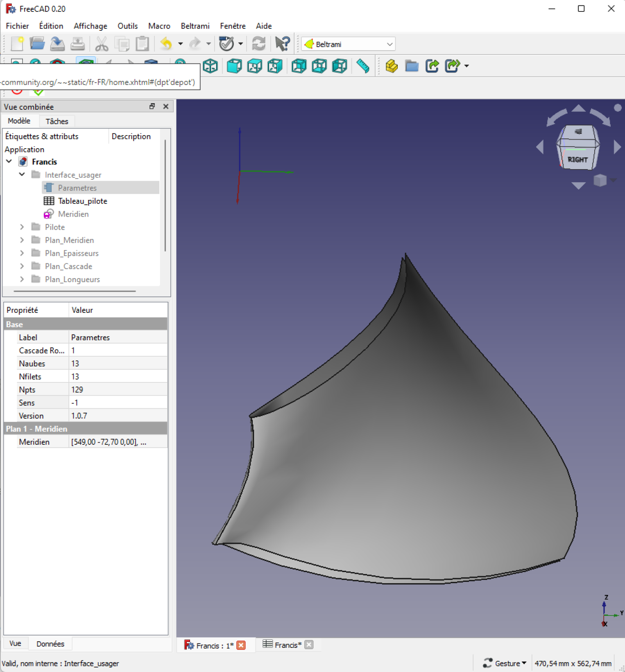
Task: Click the Naubes value field showing 13
Action: 118,364
